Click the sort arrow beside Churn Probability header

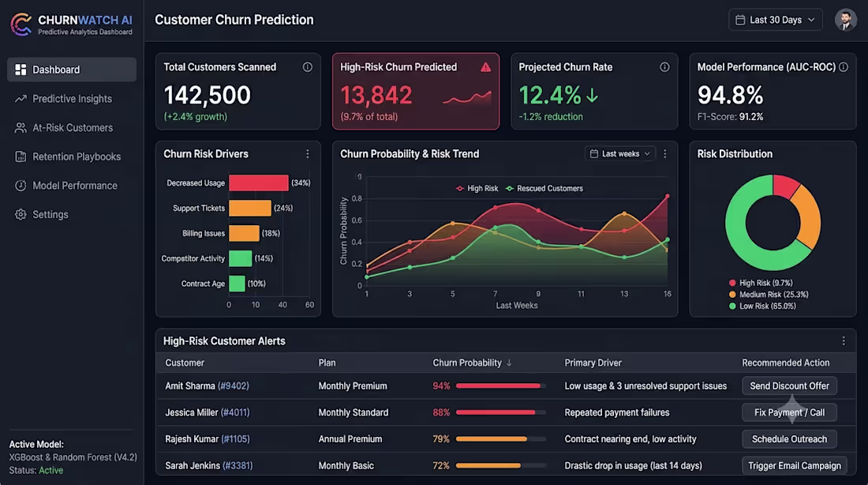coord(509,363)
